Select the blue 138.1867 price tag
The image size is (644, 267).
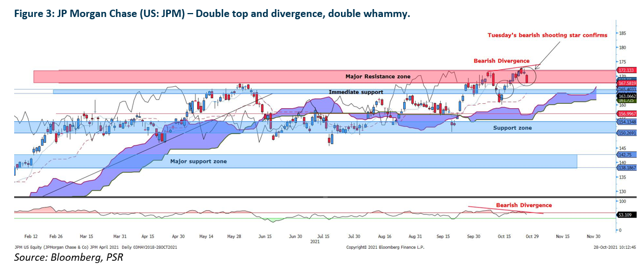coord(627,168)
